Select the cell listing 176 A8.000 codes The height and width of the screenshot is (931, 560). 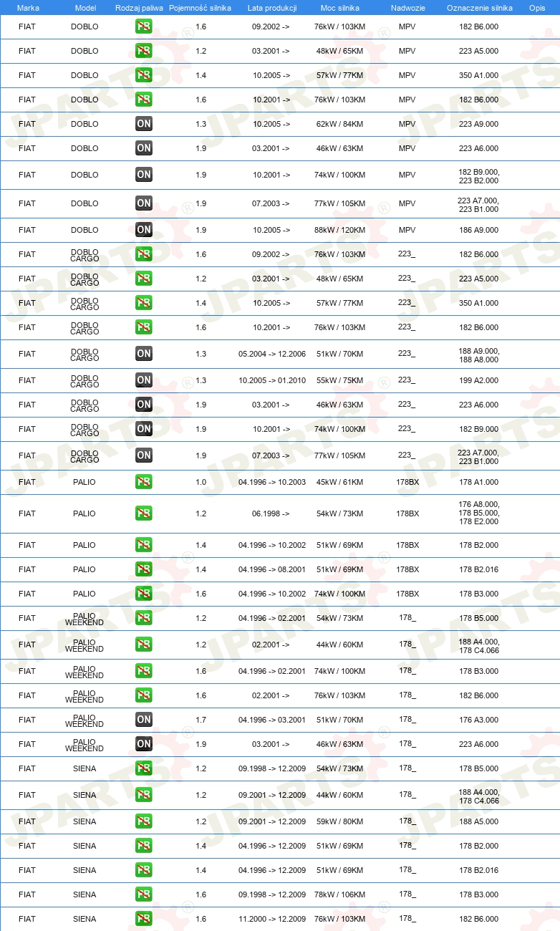(478, 513)
